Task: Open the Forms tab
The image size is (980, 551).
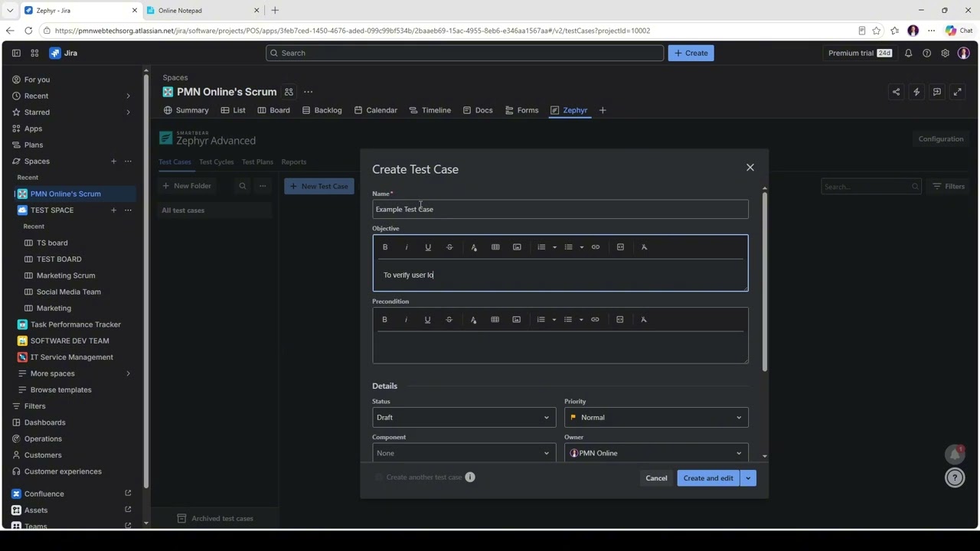Action: [x=521, y=110]
